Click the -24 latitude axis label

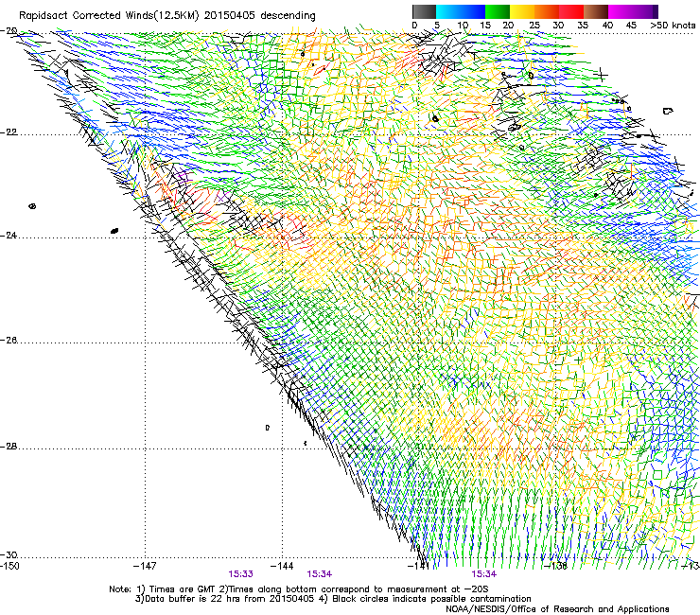(9, 236)
